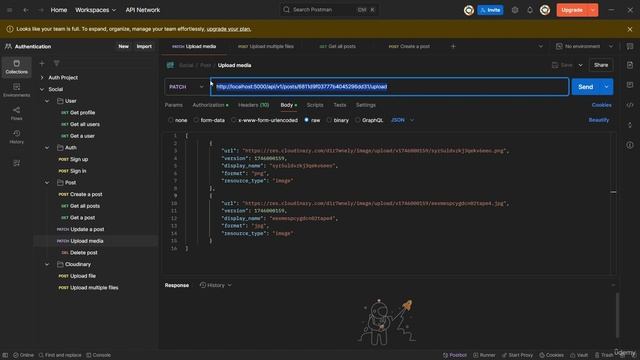Image resolution: width=640 pixels, height=360 pixels.
Task: Open the comments icon in right sidebar
Action: tap(630, 85)
